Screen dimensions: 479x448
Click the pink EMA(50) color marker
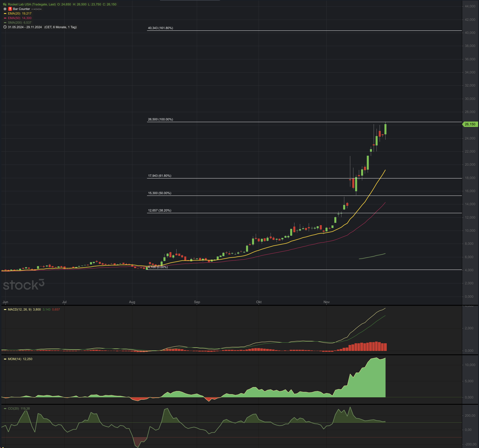point(5,18)
